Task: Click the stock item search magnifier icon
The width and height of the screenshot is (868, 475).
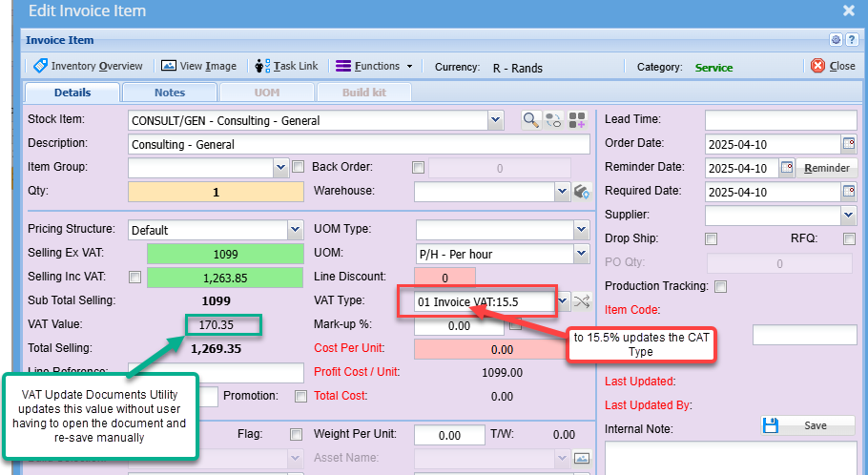Action: [x=530, y=120]
